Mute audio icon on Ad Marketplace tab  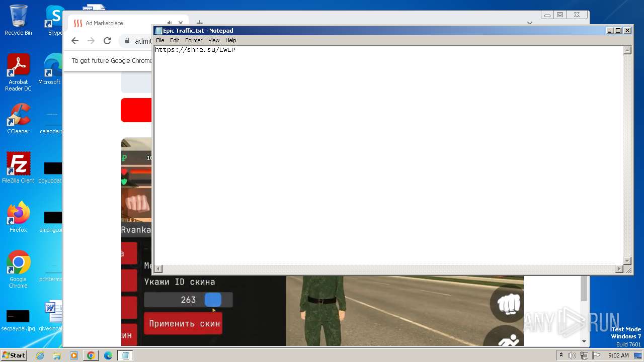tap(170, 23)
